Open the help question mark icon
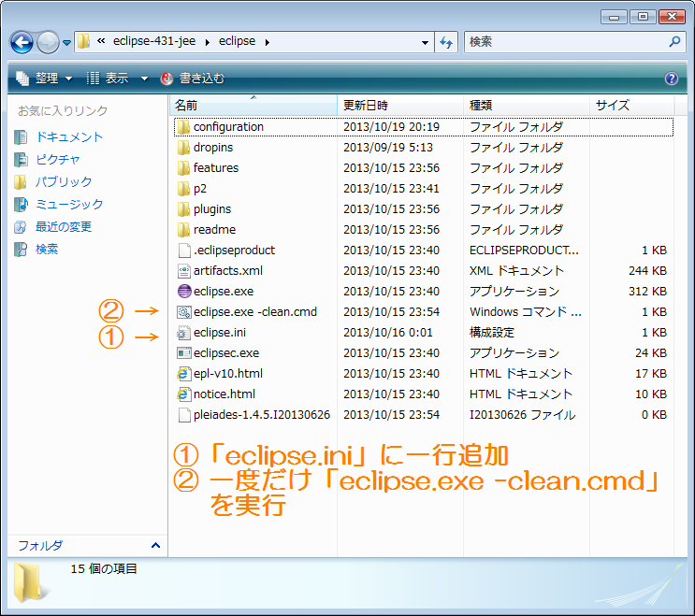 [x=671, y=79]
